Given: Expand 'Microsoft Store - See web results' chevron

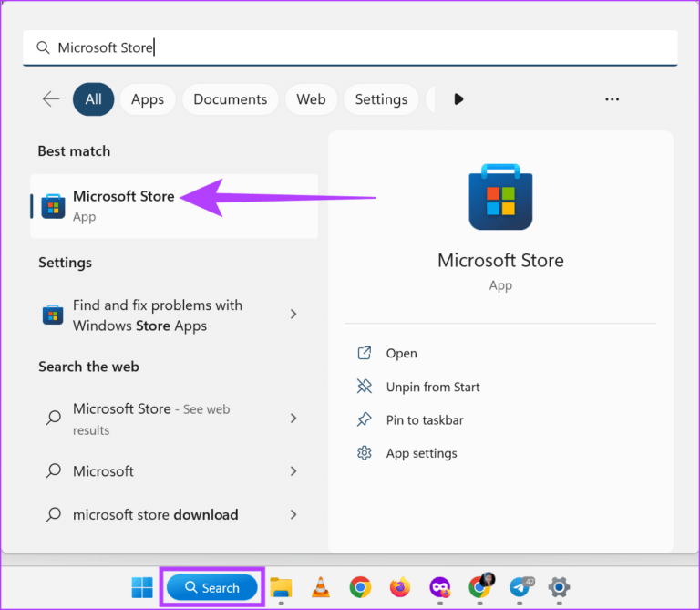Looking at the screenshot, I should coord(293,418).
